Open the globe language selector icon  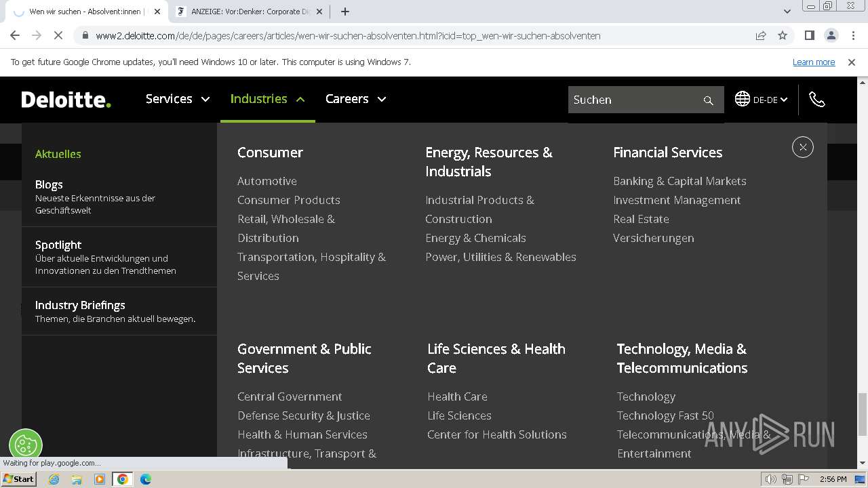(x=743, y=99)
